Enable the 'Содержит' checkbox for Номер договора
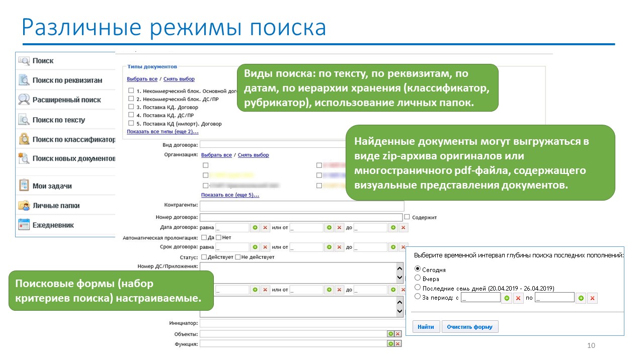Image resolution: width=644 pixels, height=362 pixels. click(x=407, y=217)
